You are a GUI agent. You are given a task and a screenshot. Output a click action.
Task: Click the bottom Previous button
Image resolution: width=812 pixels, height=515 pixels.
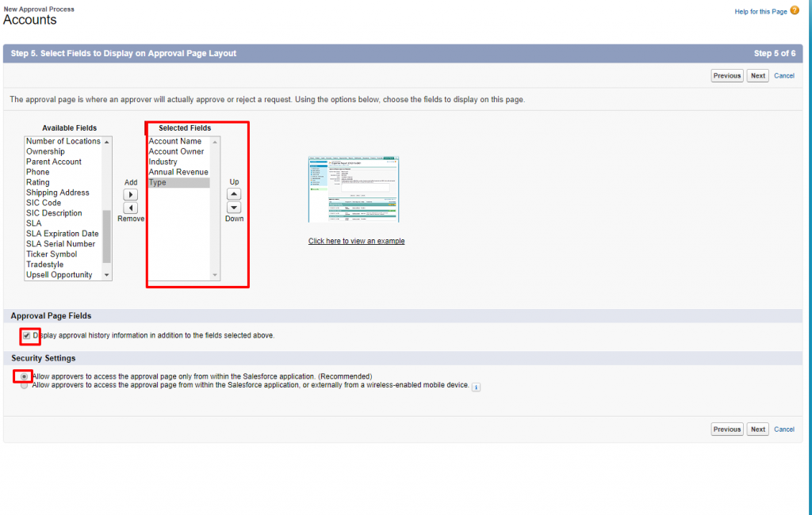point(726,429)
